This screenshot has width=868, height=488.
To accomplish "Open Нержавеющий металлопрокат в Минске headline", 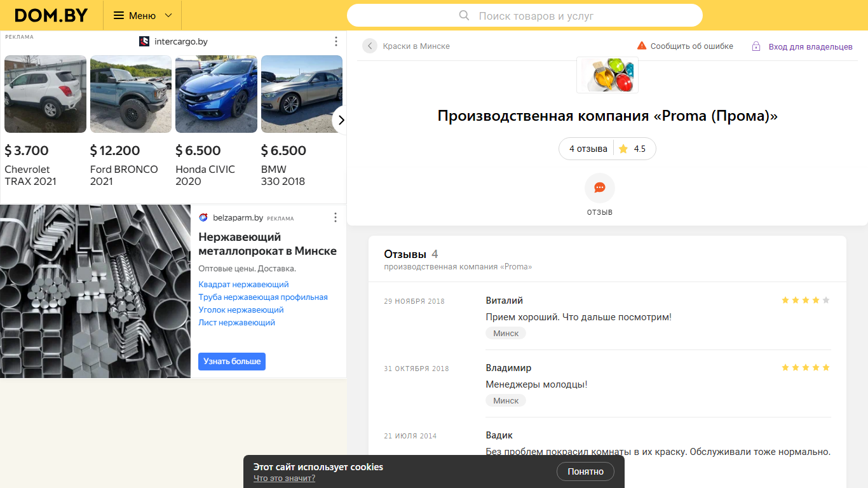I will click(x=268, y=244).
